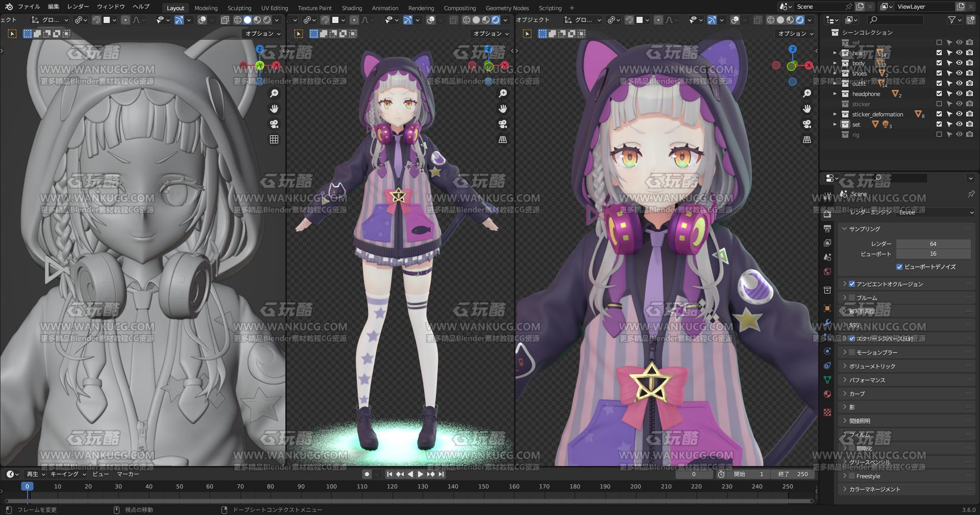
Task: Jump to the last frame in timeline
Action: click(441, 474)
